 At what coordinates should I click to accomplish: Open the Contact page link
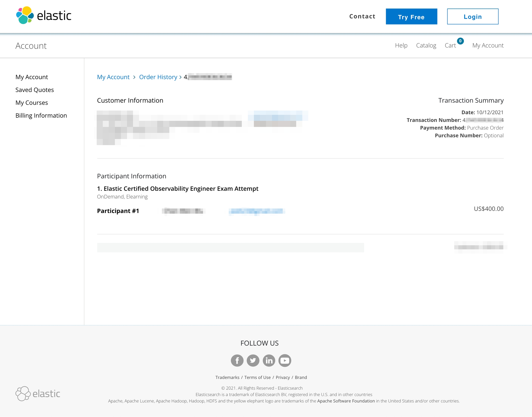[x=362, y=16]
